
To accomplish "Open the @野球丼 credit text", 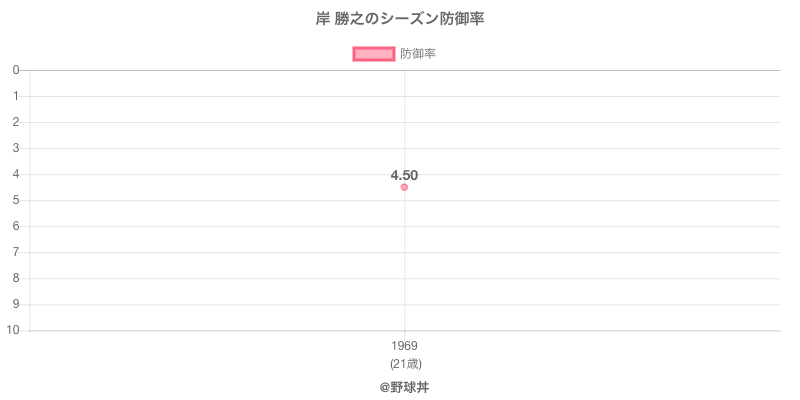I will 404,386.
